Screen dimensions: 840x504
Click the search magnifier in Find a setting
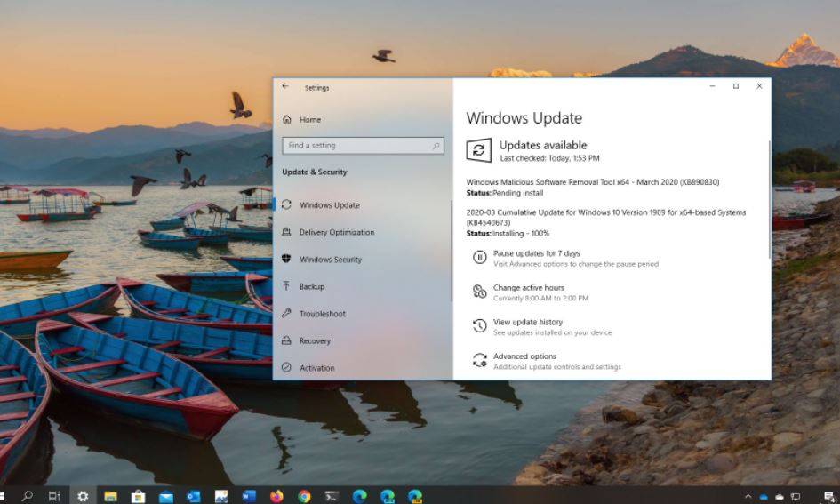436,146
